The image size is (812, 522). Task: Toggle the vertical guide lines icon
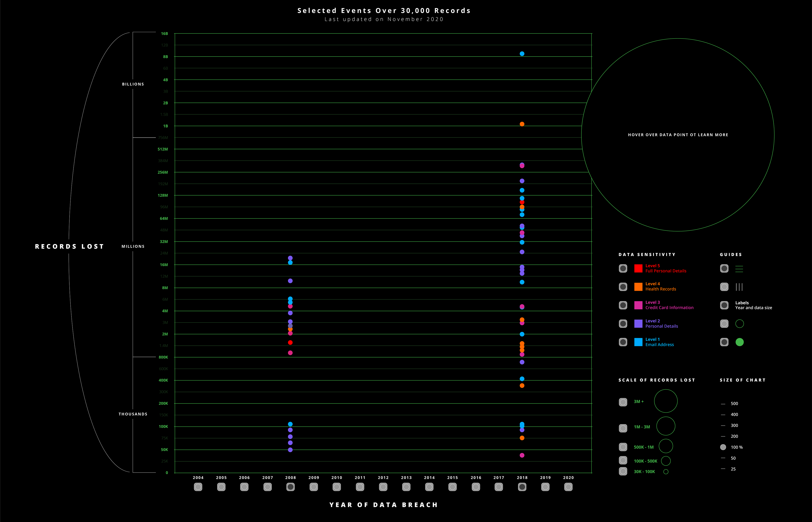click(724, 287)
